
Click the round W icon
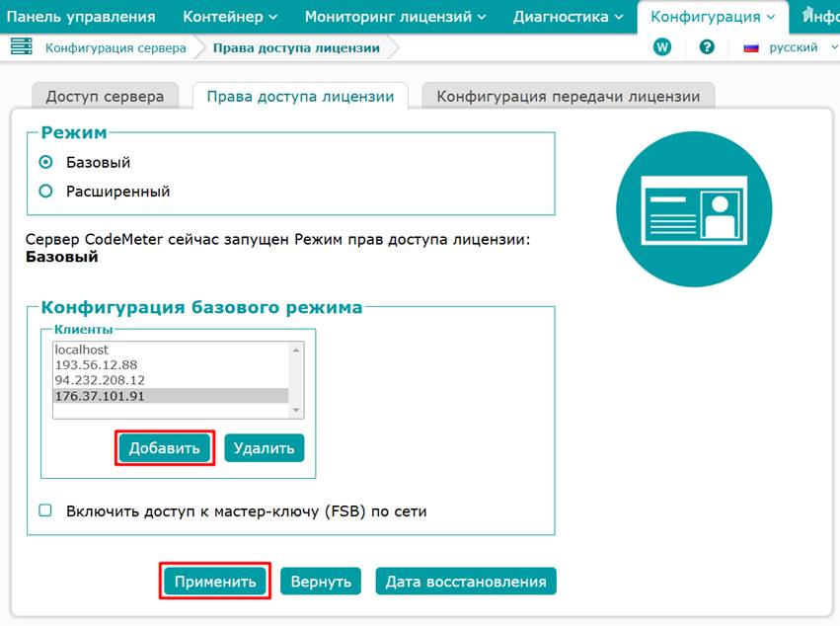click(x=662, y=47)
